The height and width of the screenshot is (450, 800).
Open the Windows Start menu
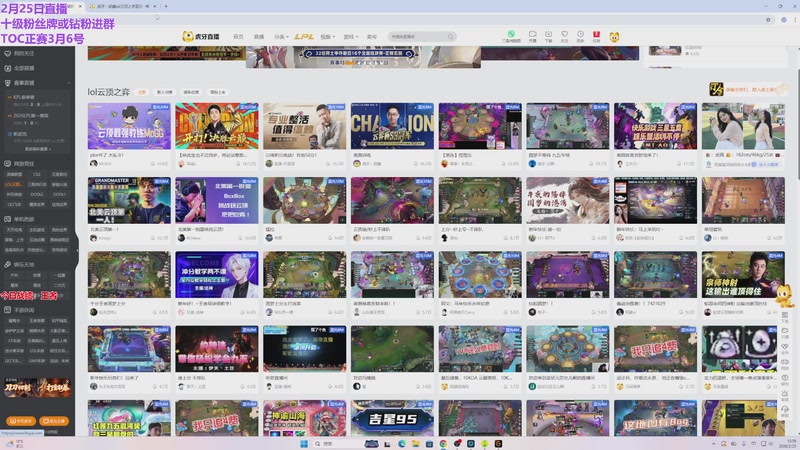coord(304,443)
